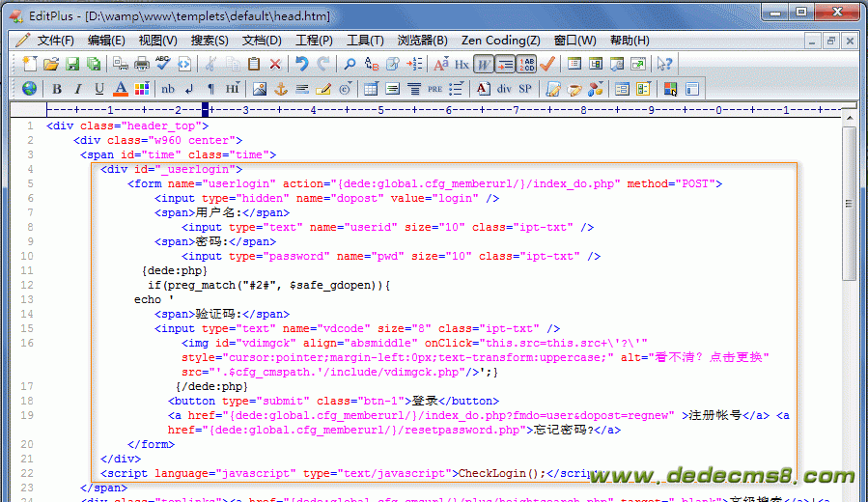Screen dimensions: 868x502
Task: Open the Zen Coding(Z) menu
Action: click(x=500, y=41)
